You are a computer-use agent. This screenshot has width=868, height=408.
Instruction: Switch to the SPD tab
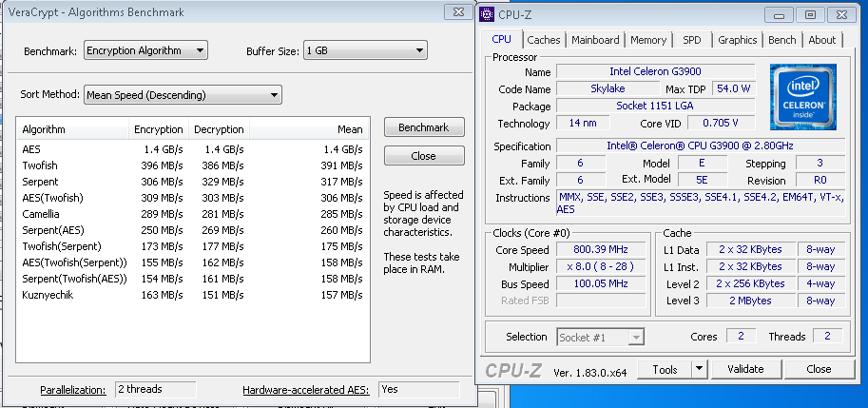coord(692,40)
